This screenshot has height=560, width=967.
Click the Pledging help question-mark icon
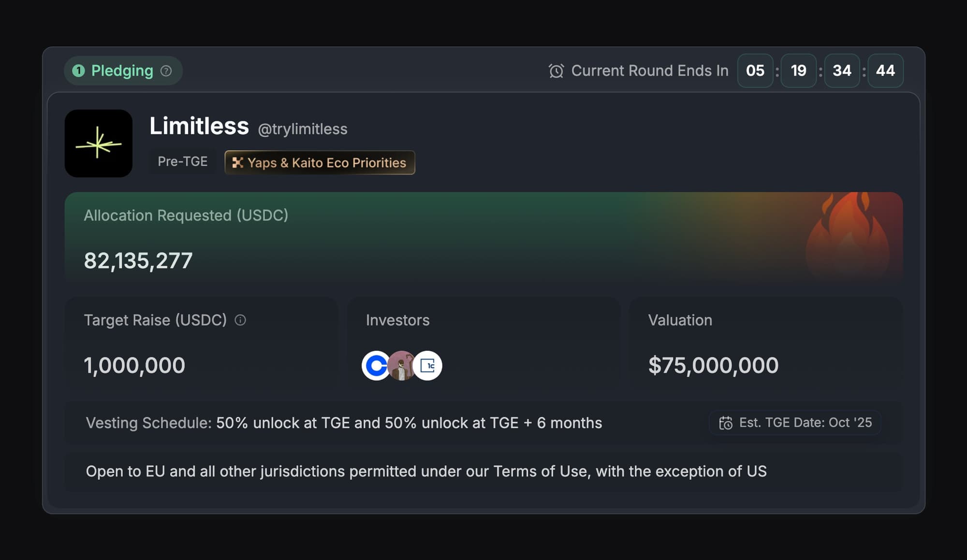[166, 71]
